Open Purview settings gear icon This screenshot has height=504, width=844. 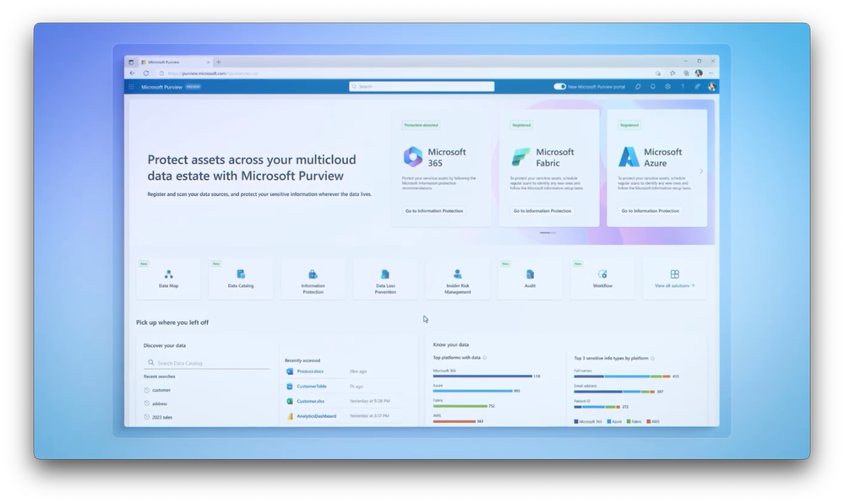[x=667, y=87]
